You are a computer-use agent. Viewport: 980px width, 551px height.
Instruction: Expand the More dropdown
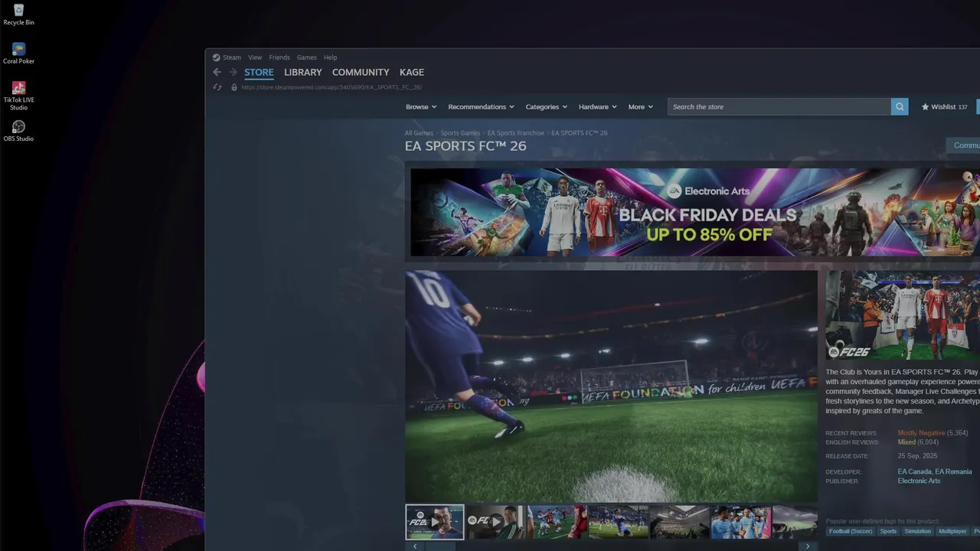(641, 107)
